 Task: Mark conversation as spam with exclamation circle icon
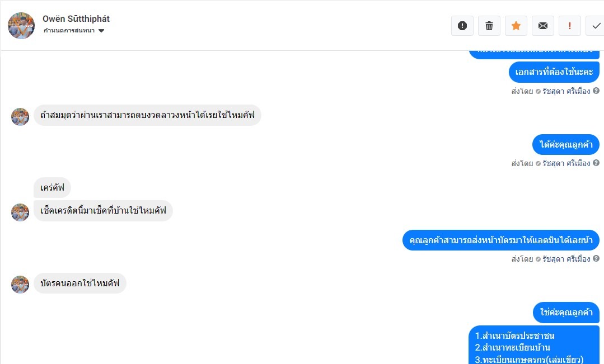point(462,26)
